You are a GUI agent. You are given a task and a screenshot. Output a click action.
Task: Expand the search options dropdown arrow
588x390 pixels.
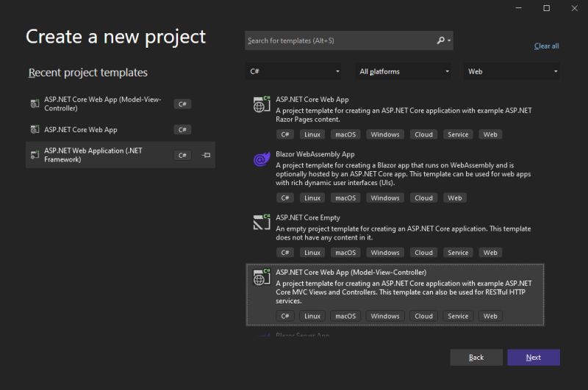(x=449, y=40)
